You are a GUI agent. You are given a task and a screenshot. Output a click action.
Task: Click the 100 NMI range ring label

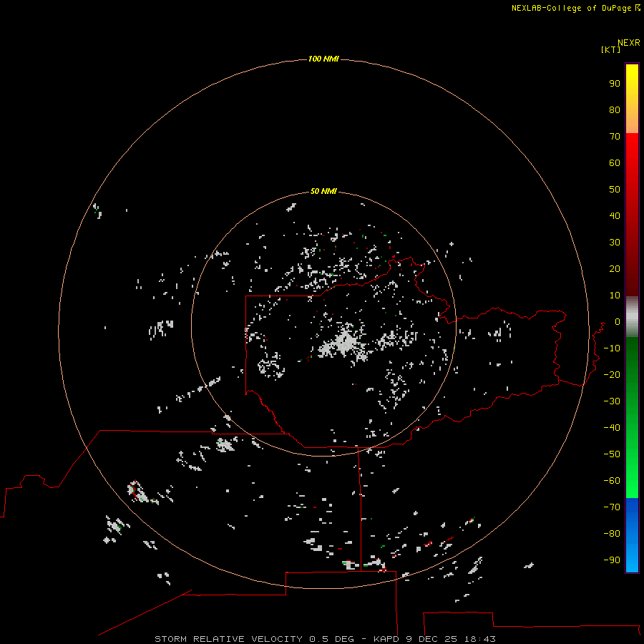point(323,59)
